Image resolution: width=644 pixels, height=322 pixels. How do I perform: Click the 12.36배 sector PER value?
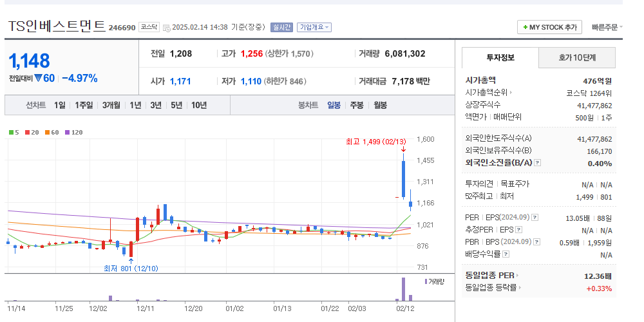pyautogui.click(x=598, y=276)
